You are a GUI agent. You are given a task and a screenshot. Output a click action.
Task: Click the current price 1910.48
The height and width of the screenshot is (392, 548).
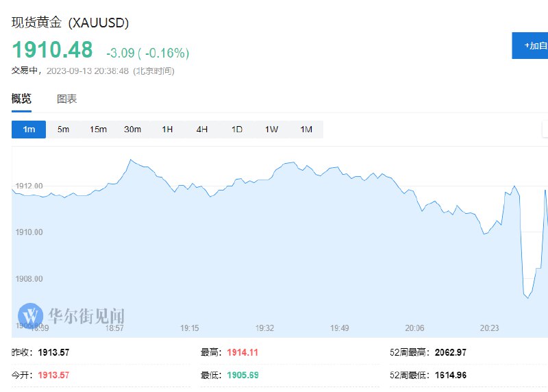[53, 49]
